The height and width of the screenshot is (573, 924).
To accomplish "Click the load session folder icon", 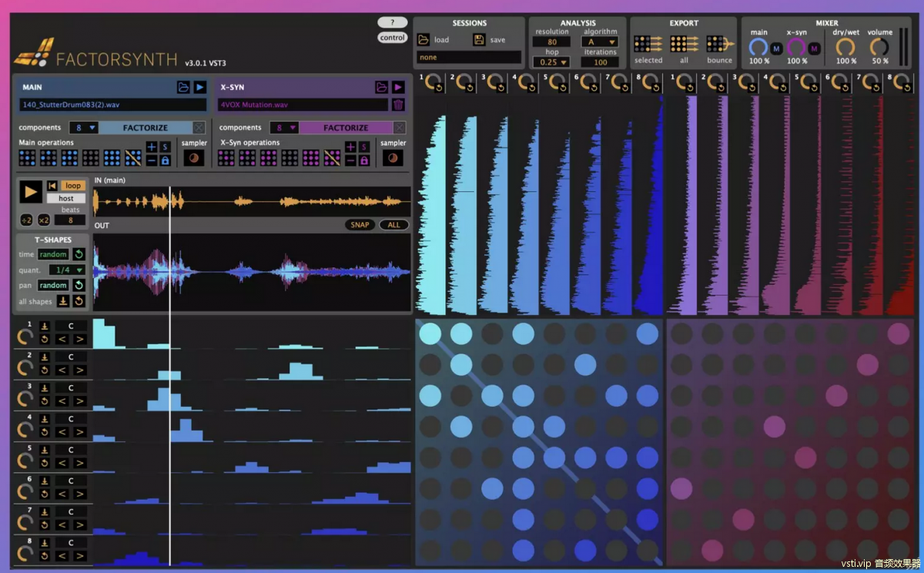I will pyautogui.click(x=423, y=39).
